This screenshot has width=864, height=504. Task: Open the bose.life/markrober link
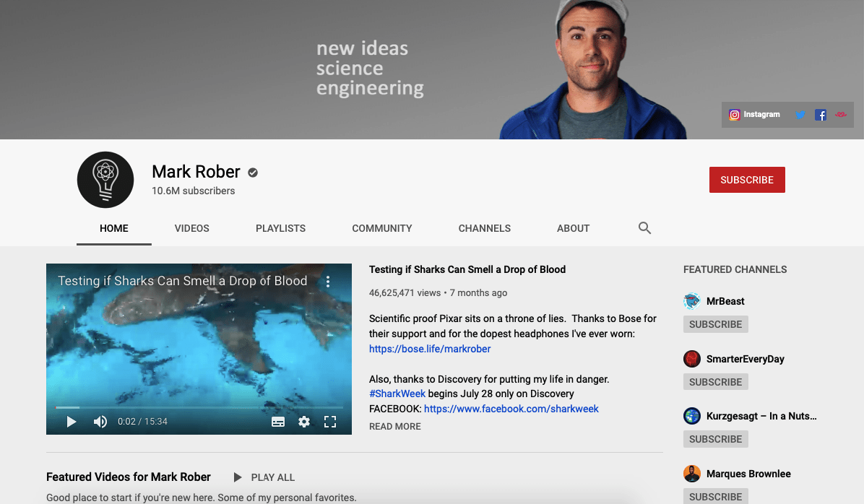click(x=429, y=348)
